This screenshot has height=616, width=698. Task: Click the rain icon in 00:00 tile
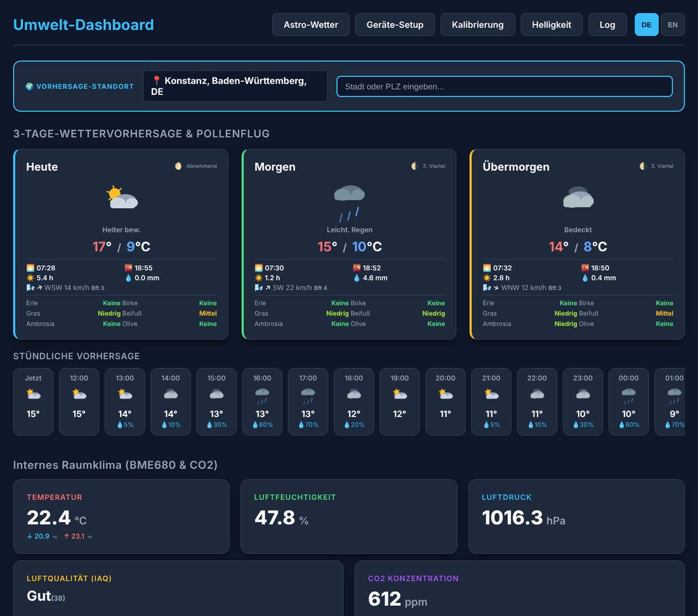coord(629,396)
